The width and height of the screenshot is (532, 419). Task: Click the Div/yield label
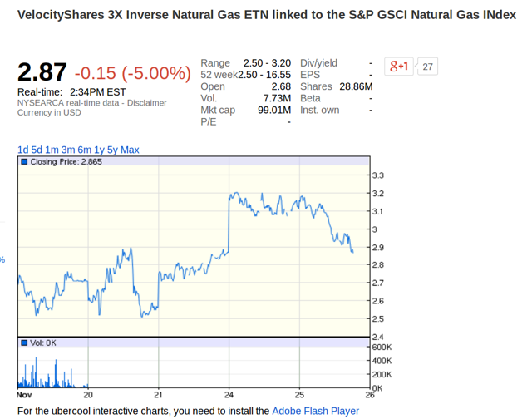[318, 63]
